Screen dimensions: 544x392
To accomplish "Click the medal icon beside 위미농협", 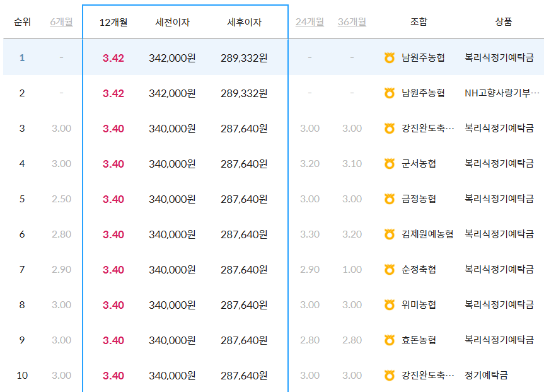I will tap(390, 305).
